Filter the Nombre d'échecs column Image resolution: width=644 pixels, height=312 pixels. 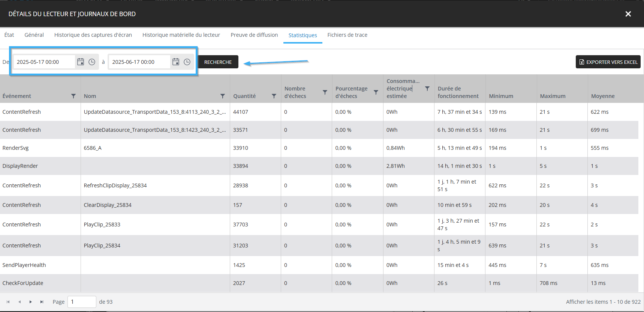[325, 92]
